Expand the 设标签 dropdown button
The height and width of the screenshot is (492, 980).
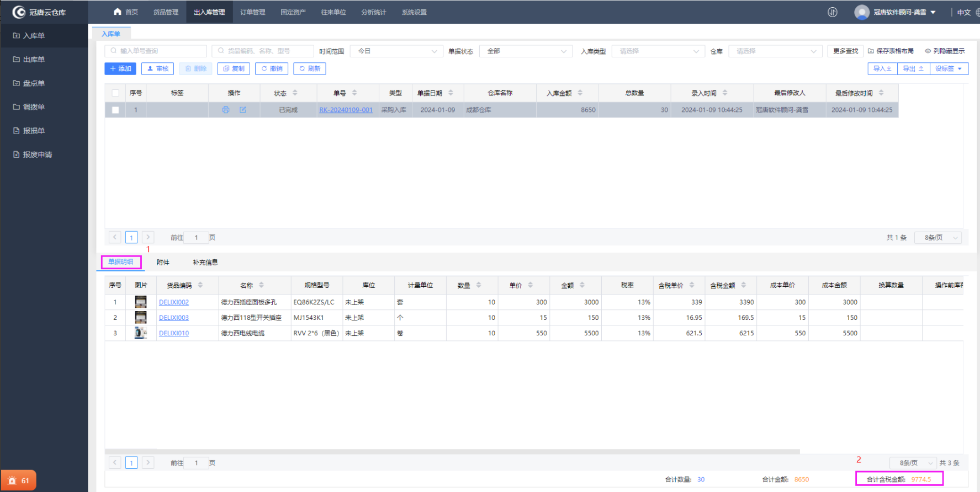pyautogui.click(x=949, y=68)
